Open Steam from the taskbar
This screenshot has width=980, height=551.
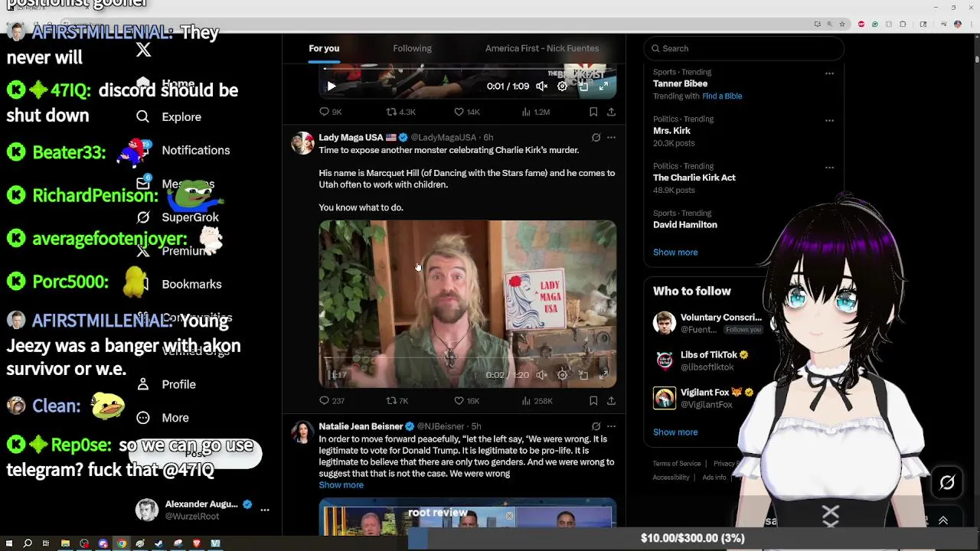click(x=159, y=543)
